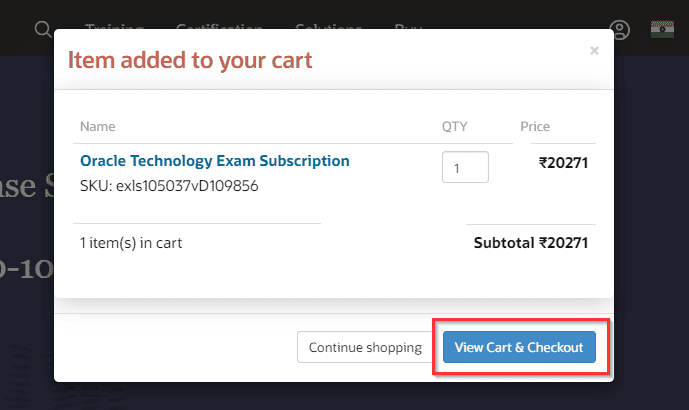Click Continue shopping button

click(365, 347)
